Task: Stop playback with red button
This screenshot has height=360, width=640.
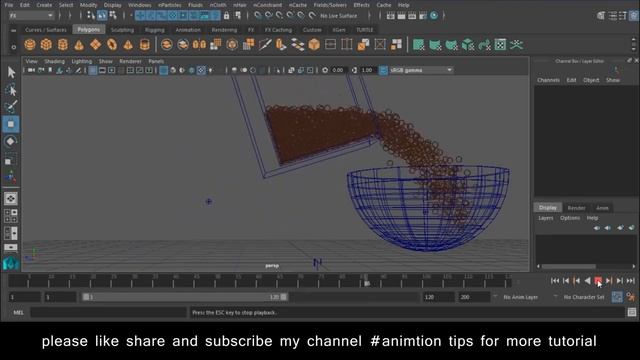Action: click(x=598, y=280)
